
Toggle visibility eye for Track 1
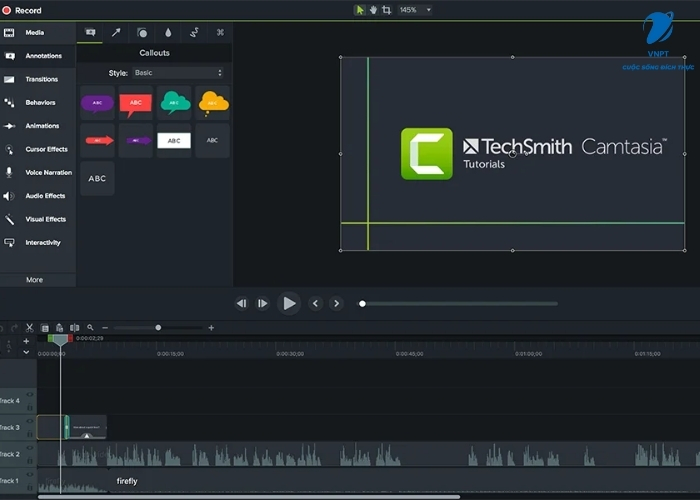pos(30,475)
